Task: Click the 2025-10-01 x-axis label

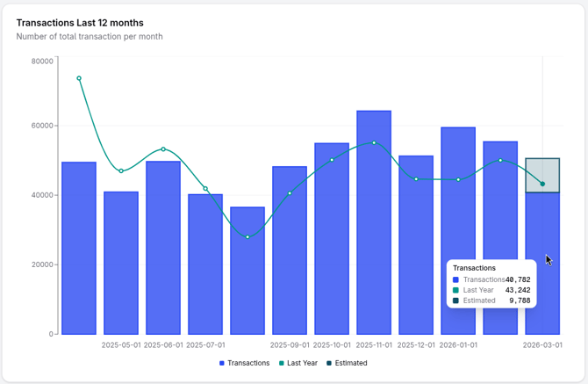Action: 332,345
